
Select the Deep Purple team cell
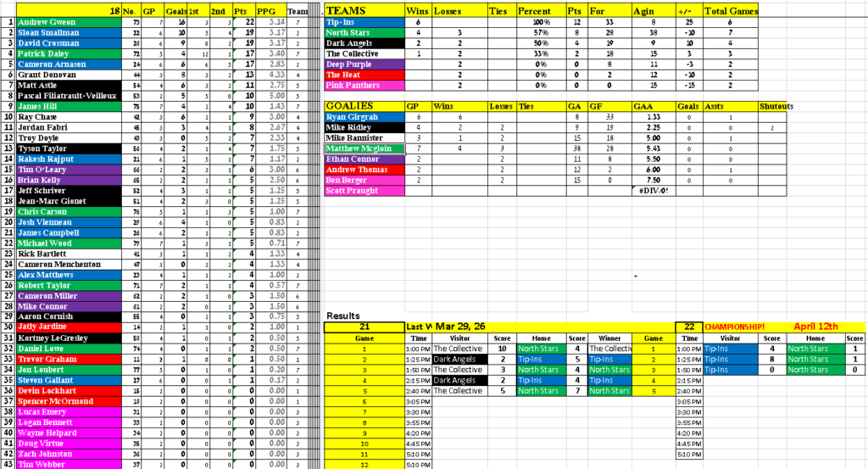[x=364, y=64]
